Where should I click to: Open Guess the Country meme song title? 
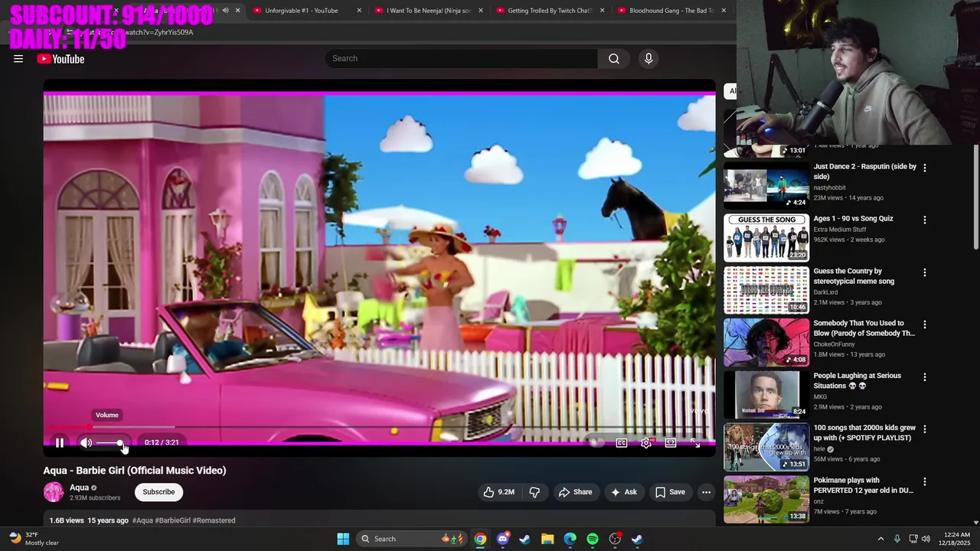point(854,276)
